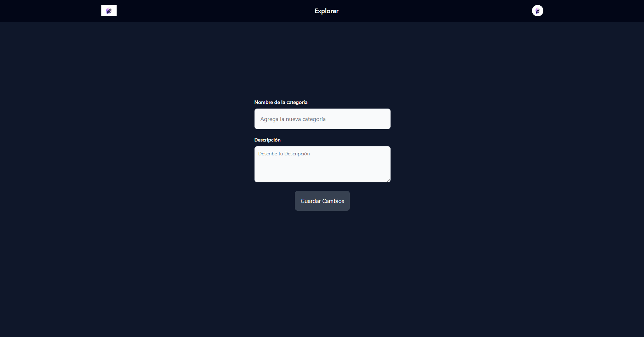Image resolution: width=644 pixels, height=337 pixels.
Task: Place cursor in the Nombre field
Action: click(x=322, y=119)
